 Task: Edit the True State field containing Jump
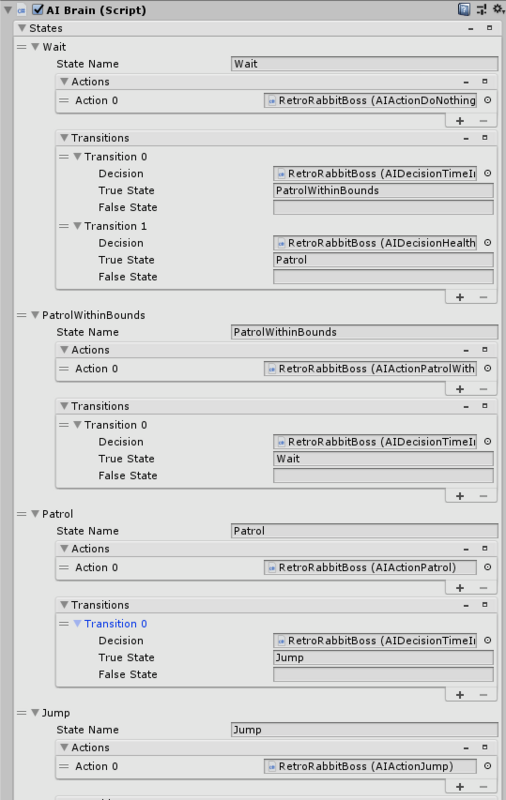click(x=383, y=657)
